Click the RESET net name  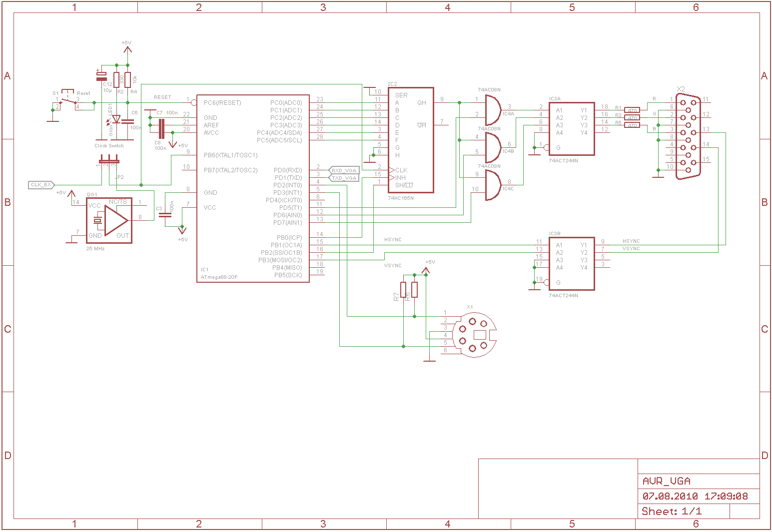[x=162, y=97]
